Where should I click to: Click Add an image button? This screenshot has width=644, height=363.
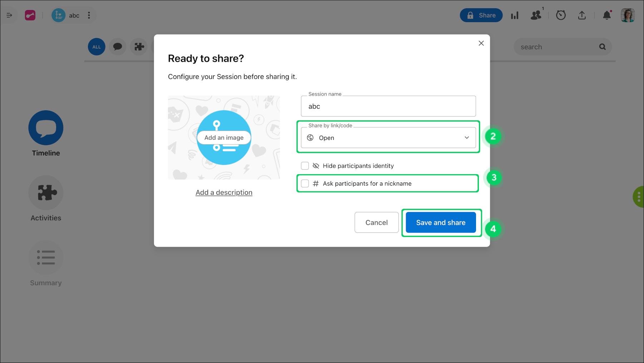coord(224,137)
